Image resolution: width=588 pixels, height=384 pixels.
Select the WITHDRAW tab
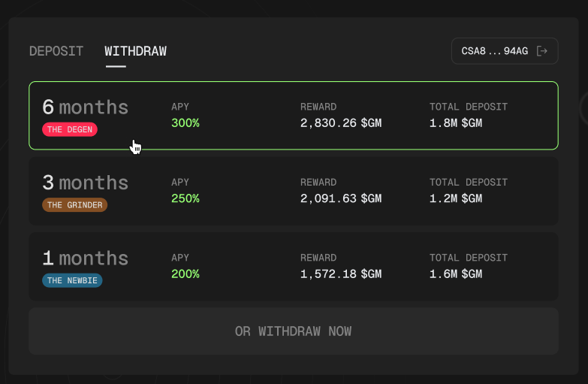click(x=135, y=51)
